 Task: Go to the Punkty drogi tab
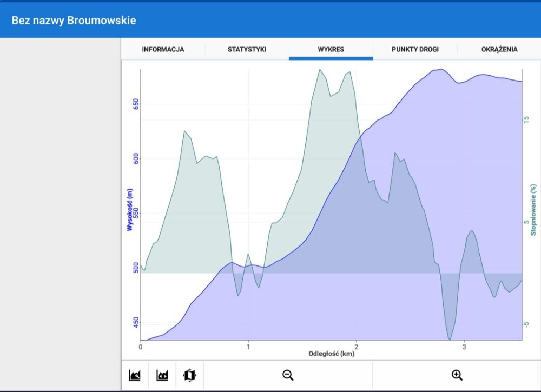pos(415,49)
